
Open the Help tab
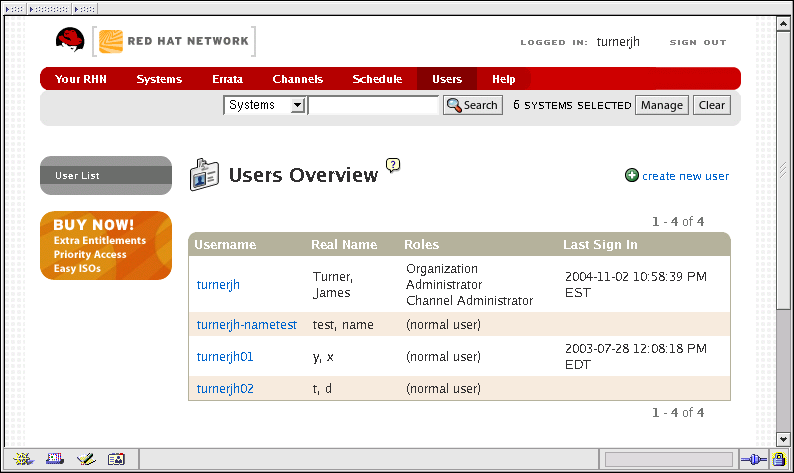pyautogui.click(x=503, y=79)
